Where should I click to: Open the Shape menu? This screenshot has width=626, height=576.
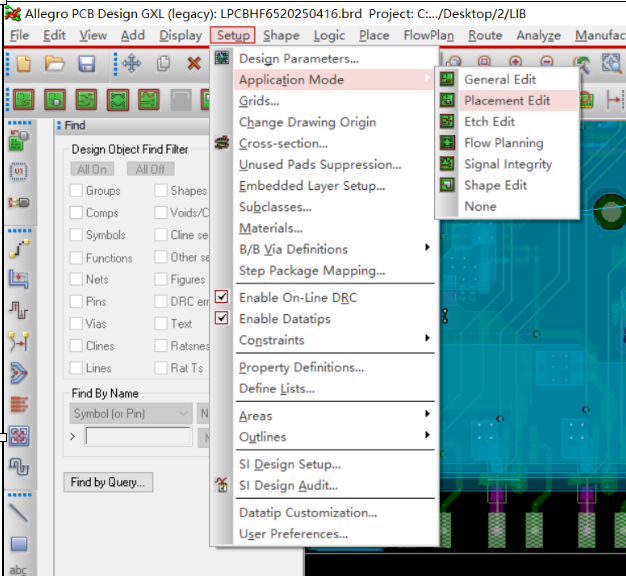click(x=281, y=36)
